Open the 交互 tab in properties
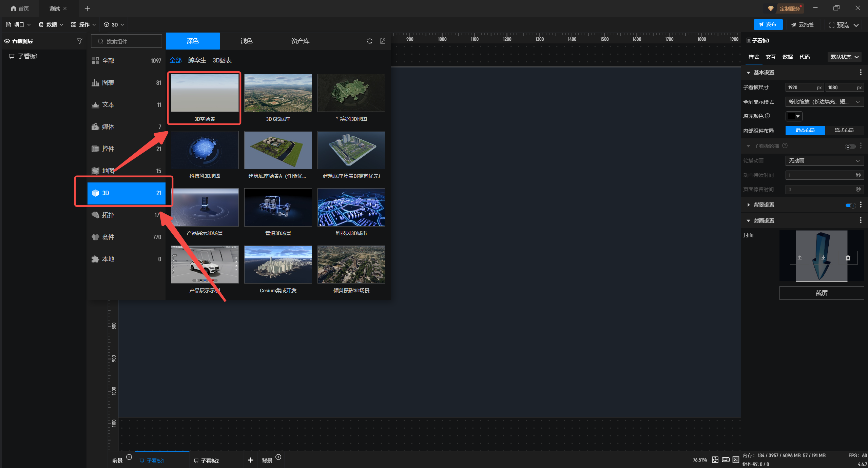The image size is (868, 468). (x=770, y=57)
